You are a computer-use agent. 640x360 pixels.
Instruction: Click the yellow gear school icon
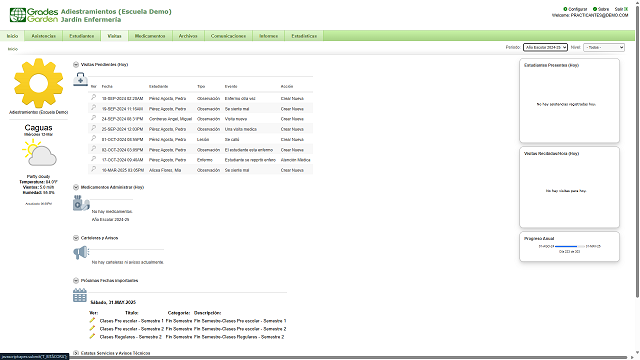point(38,83)
